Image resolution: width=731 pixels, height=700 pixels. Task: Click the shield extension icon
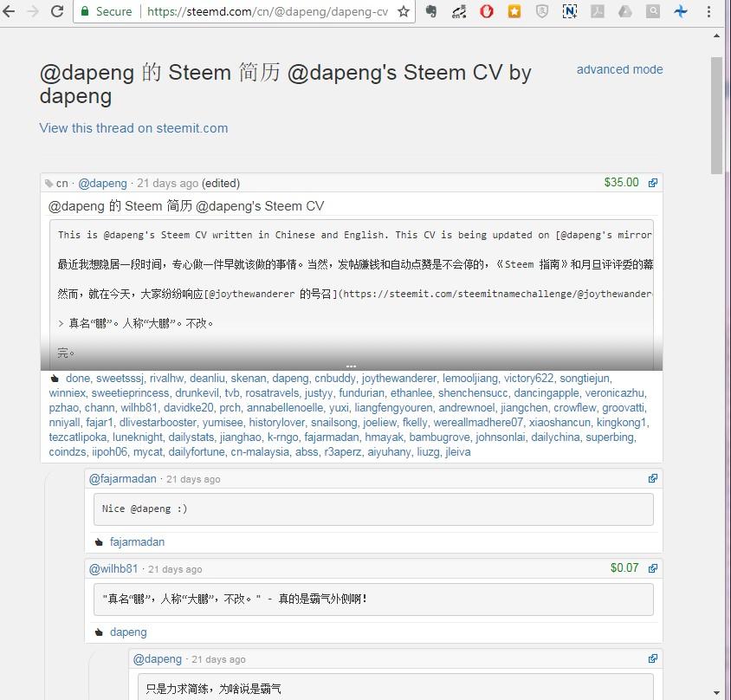click(541, 11)
